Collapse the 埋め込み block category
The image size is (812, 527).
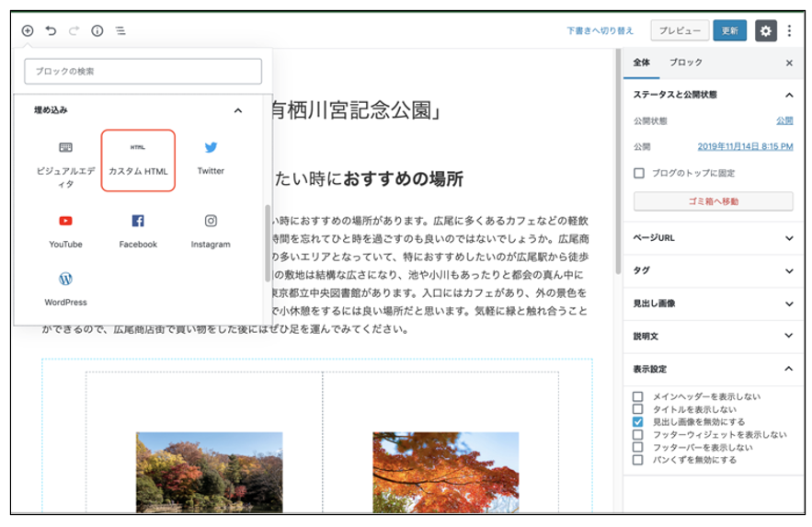(238, 110)
